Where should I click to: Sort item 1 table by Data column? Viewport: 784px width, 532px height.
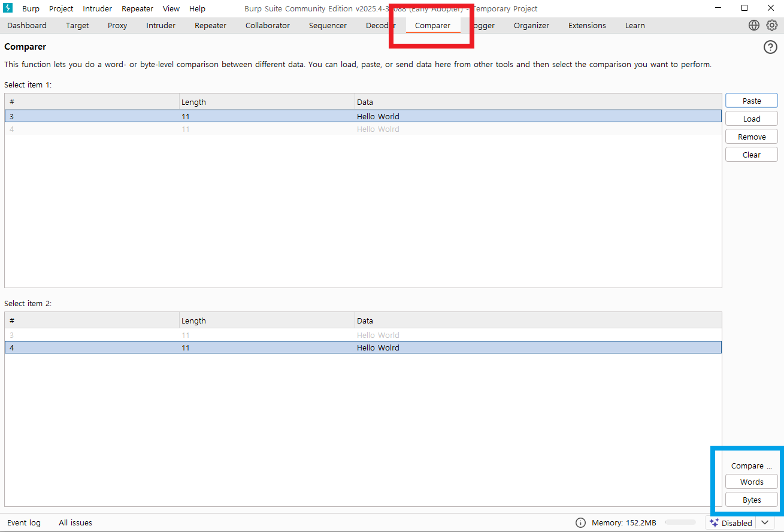pos(538,102)
